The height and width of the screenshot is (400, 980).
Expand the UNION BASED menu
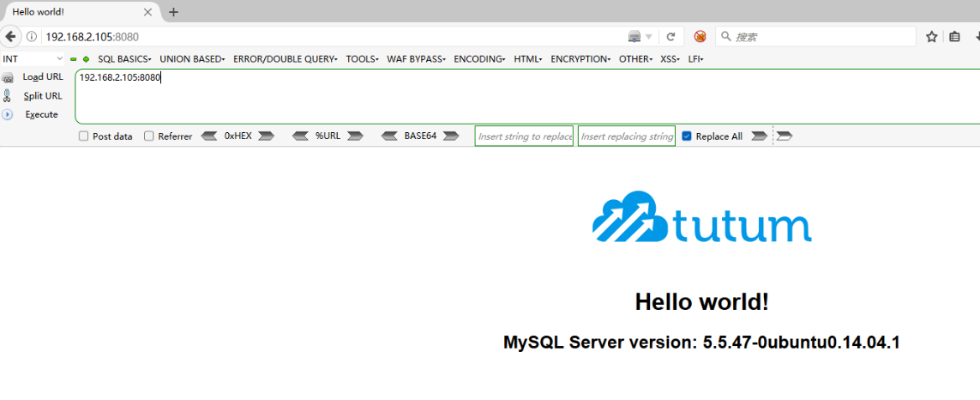click(192, 59)
